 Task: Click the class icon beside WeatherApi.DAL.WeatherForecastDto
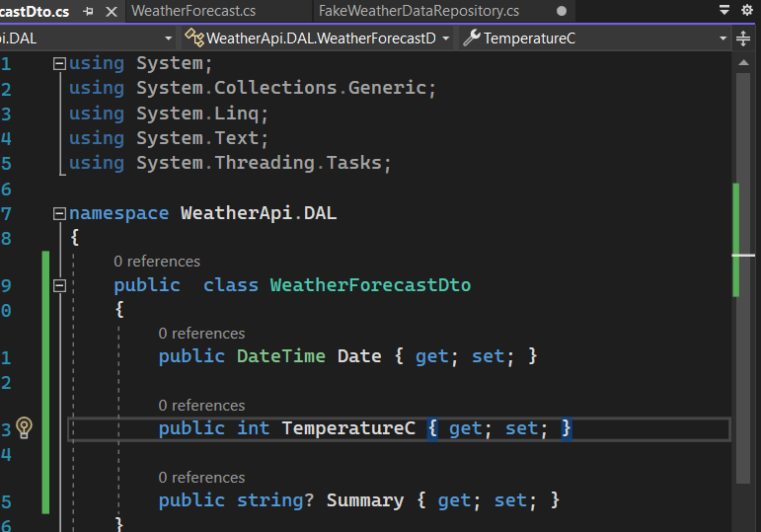(194, 38)
